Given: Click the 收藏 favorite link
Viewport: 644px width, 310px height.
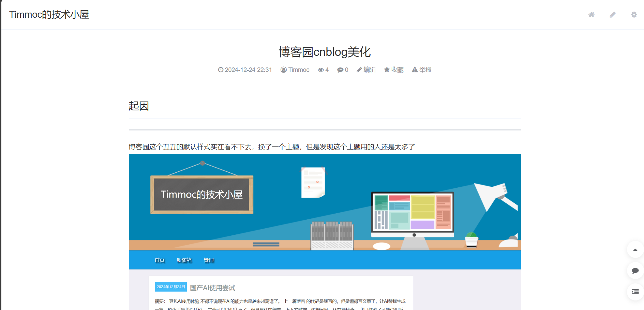Looking at the screenshot, I should (x=397, y=70).
